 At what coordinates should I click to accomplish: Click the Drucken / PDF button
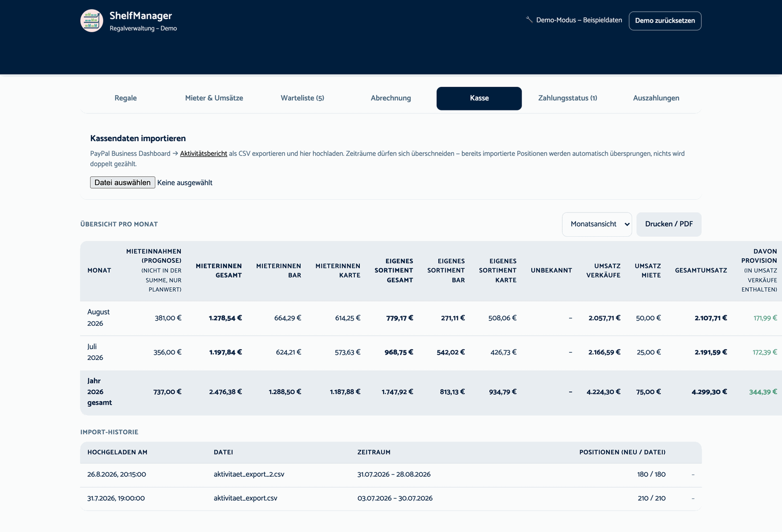pos(669,224)
